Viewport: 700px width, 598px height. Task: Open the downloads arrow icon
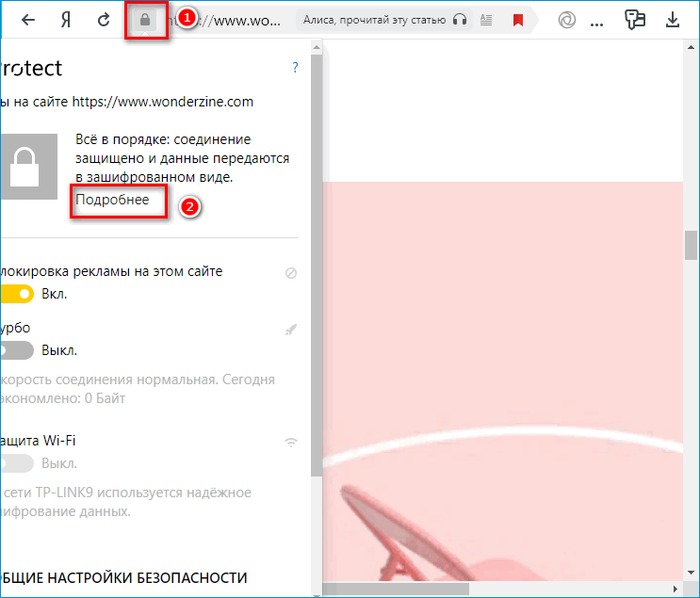point(673,20)
